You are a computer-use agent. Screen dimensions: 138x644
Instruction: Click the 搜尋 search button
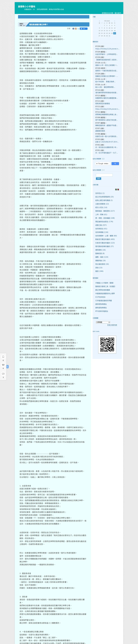[x=98, y=179]
